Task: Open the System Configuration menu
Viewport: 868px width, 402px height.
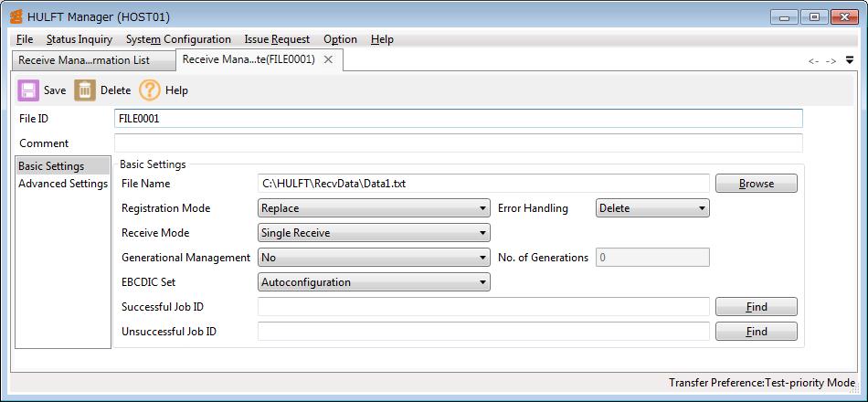Action: [178, 39]
